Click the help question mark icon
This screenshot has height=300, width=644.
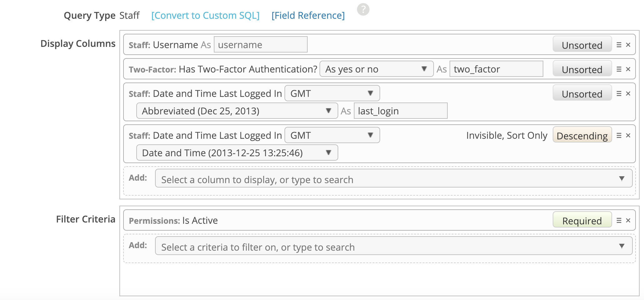pos(363,9)
